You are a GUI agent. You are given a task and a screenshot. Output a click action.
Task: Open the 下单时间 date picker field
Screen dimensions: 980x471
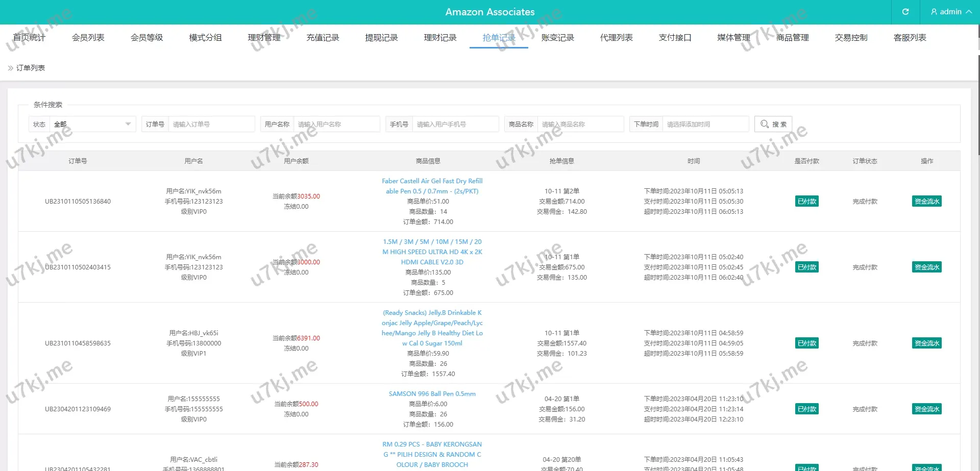coord(705,124)
